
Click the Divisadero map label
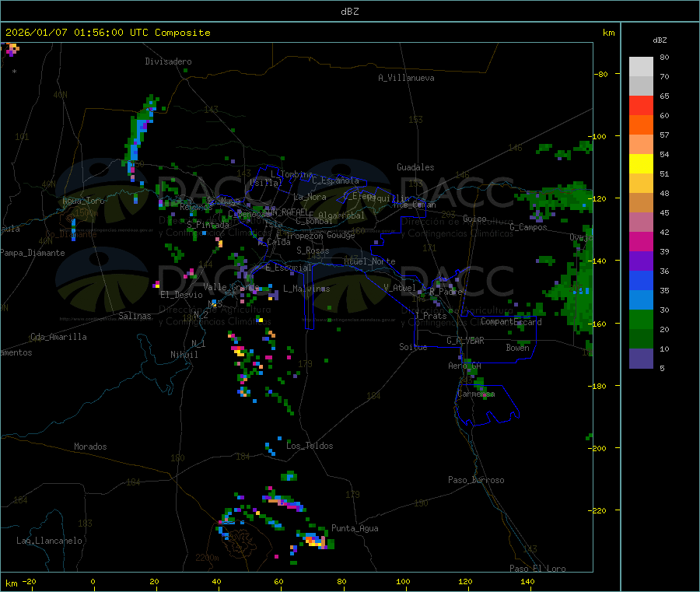168,61
